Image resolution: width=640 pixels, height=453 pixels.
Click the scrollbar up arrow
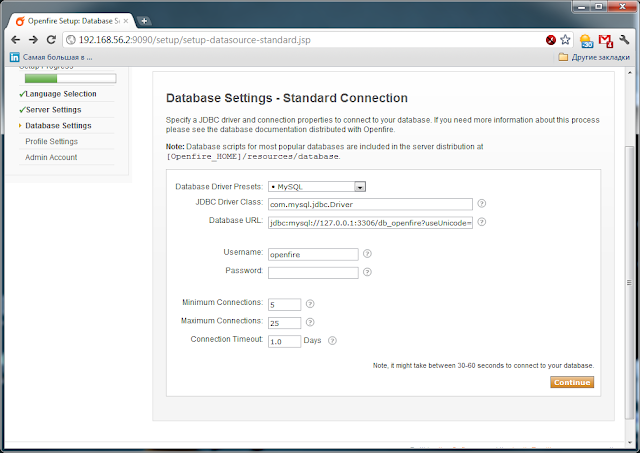629,73
